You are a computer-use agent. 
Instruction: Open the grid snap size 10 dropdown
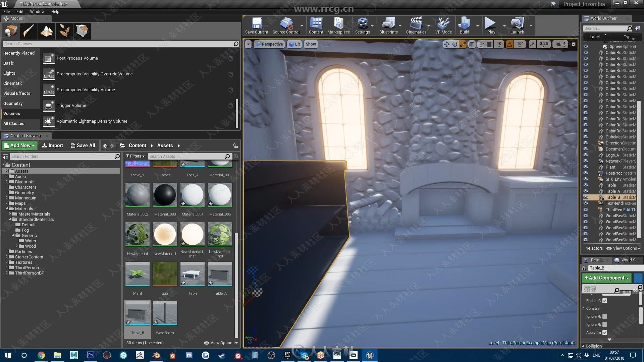click(499, 44)
